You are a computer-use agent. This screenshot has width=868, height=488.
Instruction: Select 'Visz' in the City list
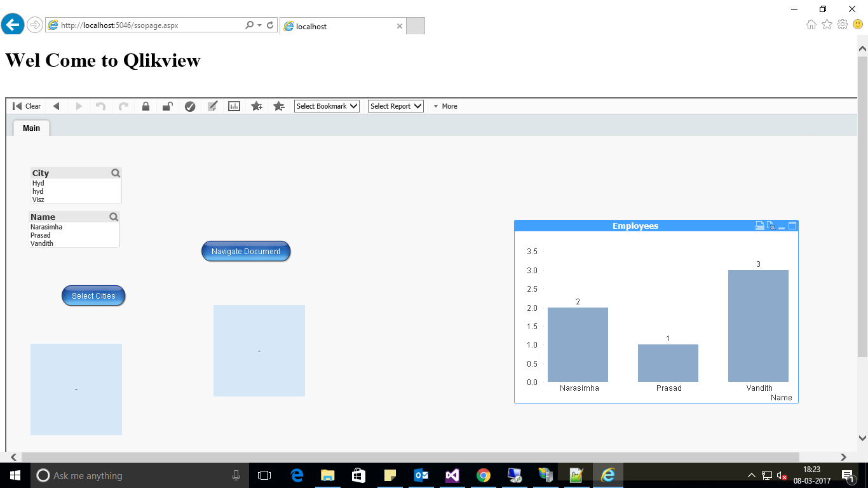click(x=76, y=200)
